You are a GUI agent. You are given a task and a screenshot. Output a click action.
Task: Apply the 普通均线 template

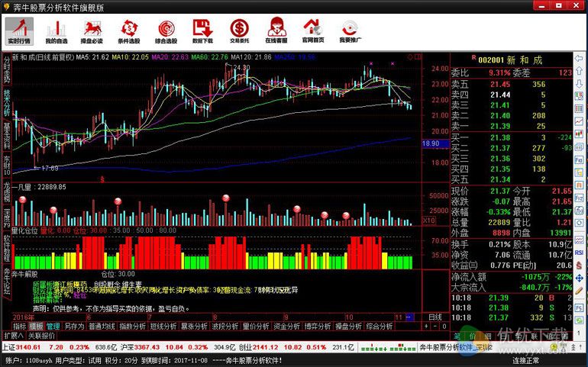coord(102,326)
